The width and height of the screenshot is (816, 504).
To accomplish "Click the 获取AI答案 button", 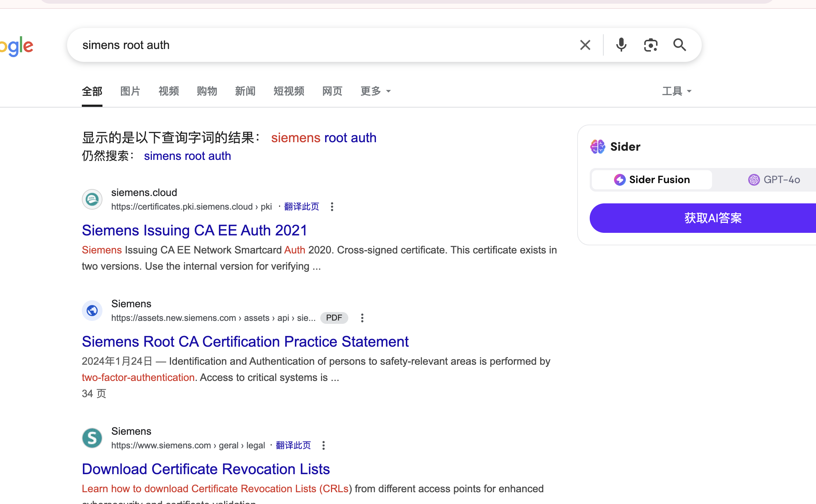I will click(703, 218).
